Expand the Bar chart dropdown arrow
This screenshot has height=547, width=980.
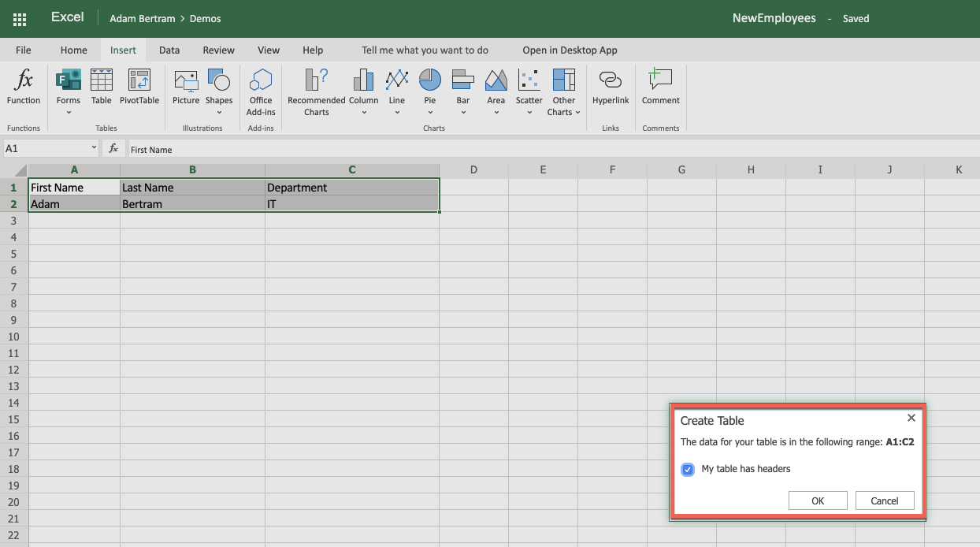[x=463, y=113]
